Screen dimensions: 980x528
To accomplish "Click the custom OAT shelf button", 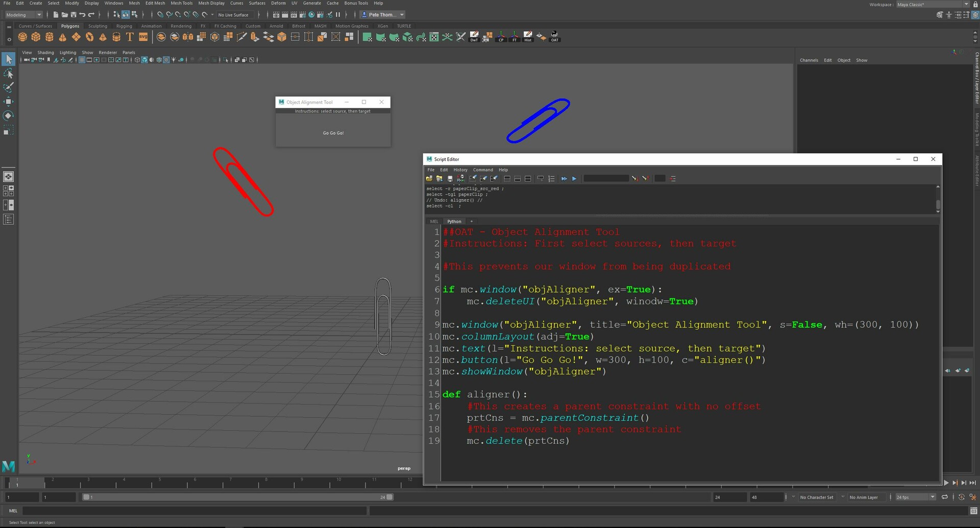I will [x=554, y=37].
